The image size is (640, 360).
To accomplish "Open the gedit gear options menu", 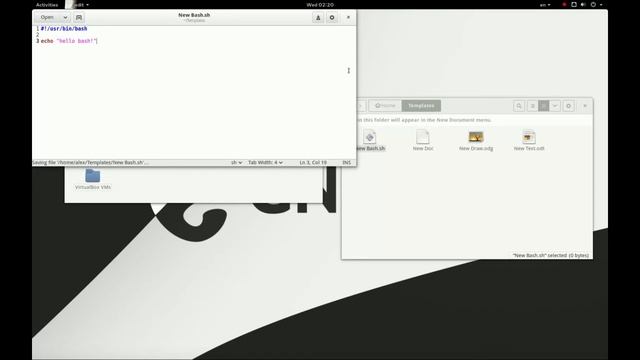I will click(332, 18).
